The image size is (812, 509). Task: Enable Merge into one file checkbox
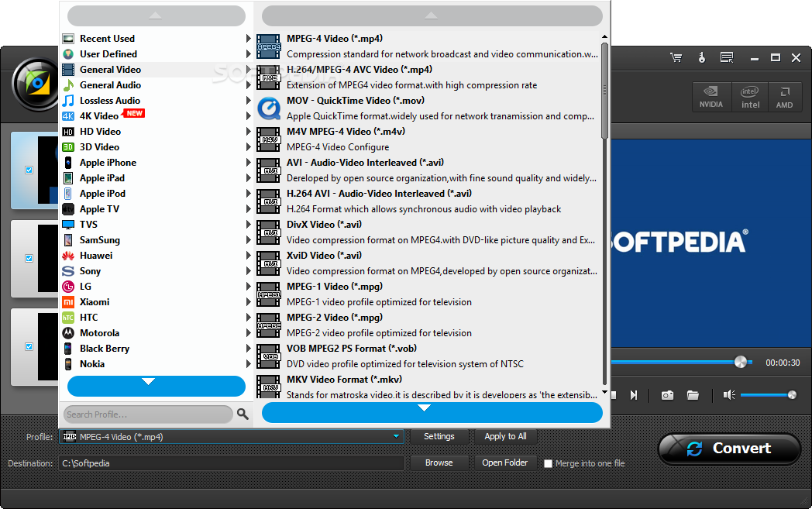(x=548, y=464)
